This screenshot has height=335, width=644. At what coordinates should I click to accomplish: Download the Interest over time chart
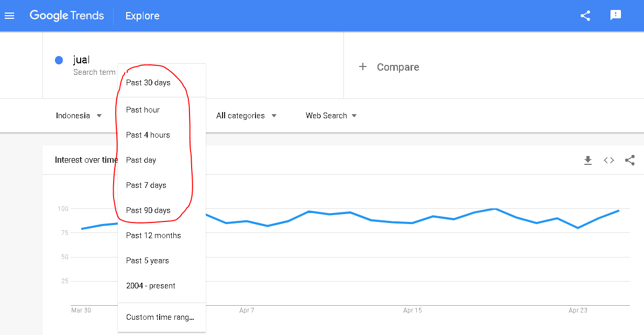[x=588, y=160]
